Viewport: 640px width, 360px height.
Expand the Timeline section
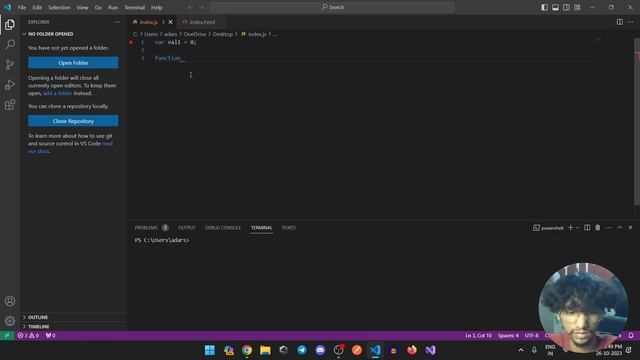pos(73,327)
